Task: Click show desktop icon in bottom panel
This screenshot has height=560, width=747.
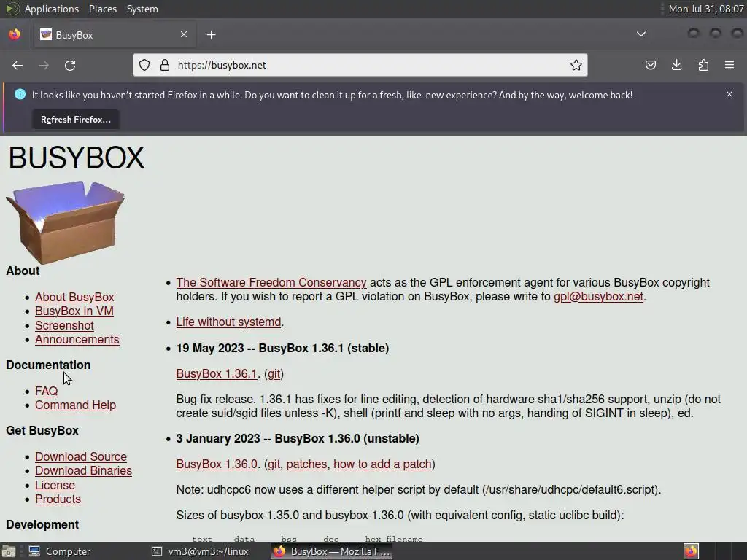Action: [9, 551]
